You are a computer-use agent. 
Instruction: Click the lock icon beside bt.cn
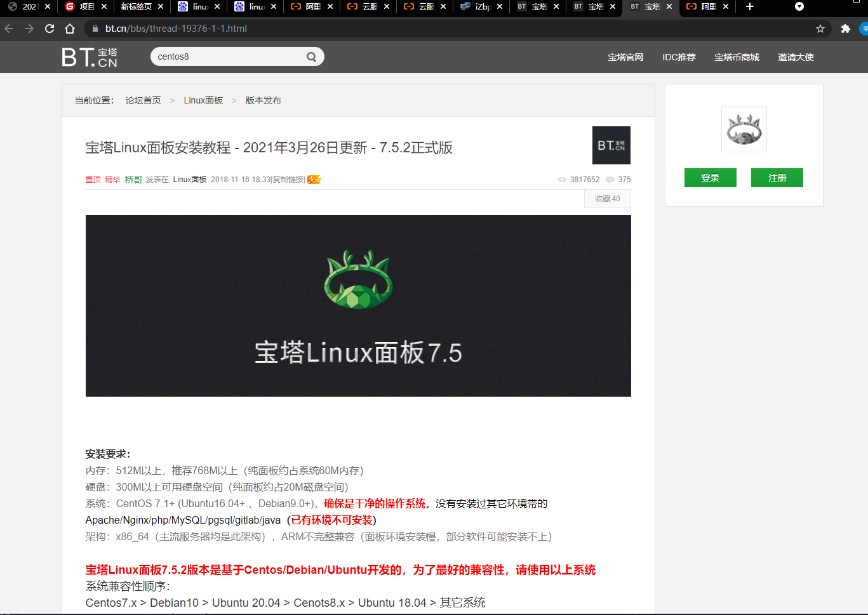[x=95, y=29]
